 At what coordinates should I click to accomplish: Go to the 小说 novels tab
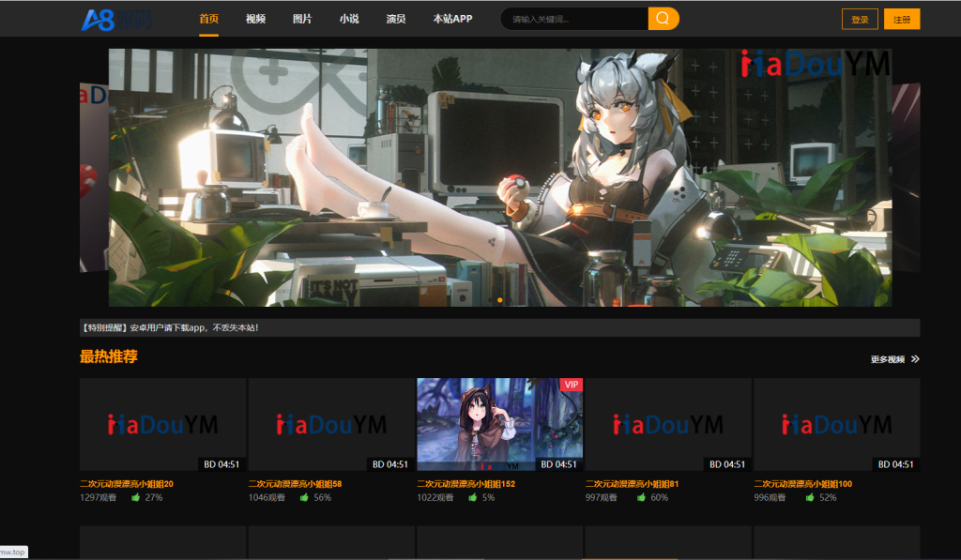349,19
